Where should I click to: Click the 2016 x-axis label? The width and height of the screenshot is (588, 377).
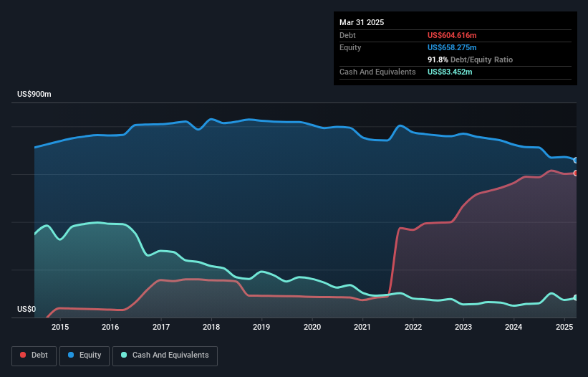(110, 327)
